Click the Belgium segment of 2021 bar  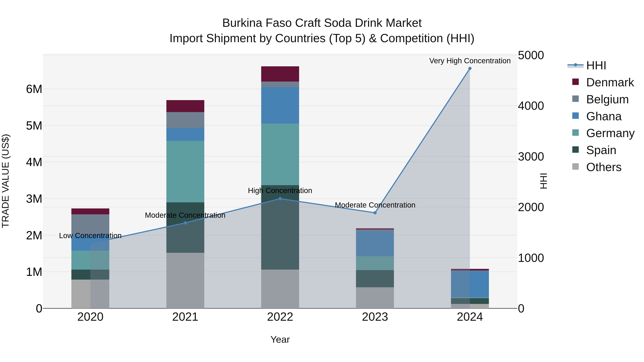pyautogui.click(x=185, y=120)
